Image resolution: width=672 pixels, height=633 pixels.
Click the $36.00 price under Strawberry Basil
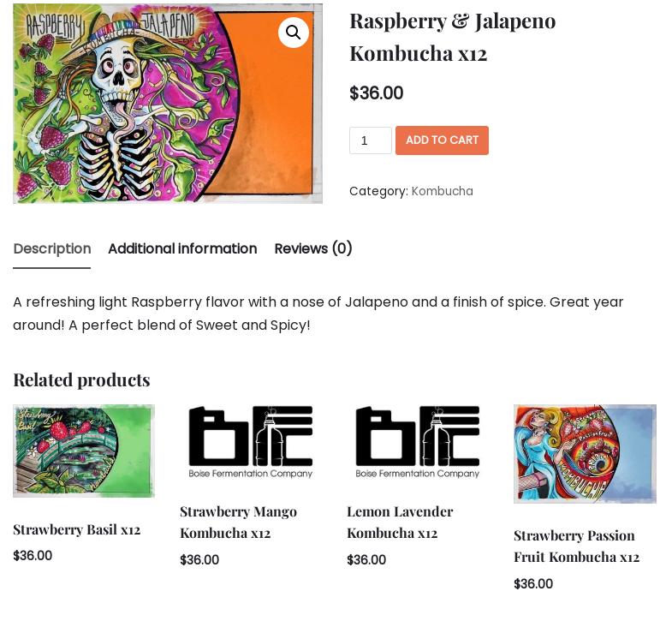[33, 556]
